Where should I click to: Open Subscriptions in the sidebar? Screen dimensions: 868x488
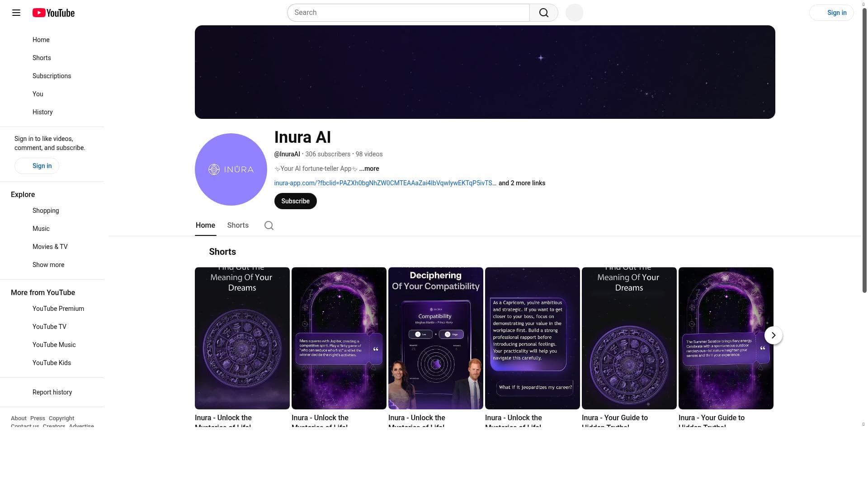[52, 76]
